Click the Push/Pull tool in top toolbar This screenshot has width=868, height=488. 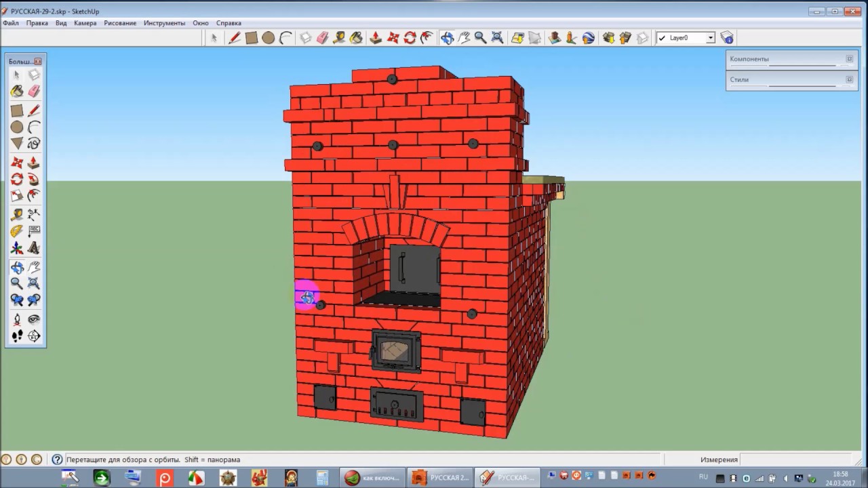376,38
